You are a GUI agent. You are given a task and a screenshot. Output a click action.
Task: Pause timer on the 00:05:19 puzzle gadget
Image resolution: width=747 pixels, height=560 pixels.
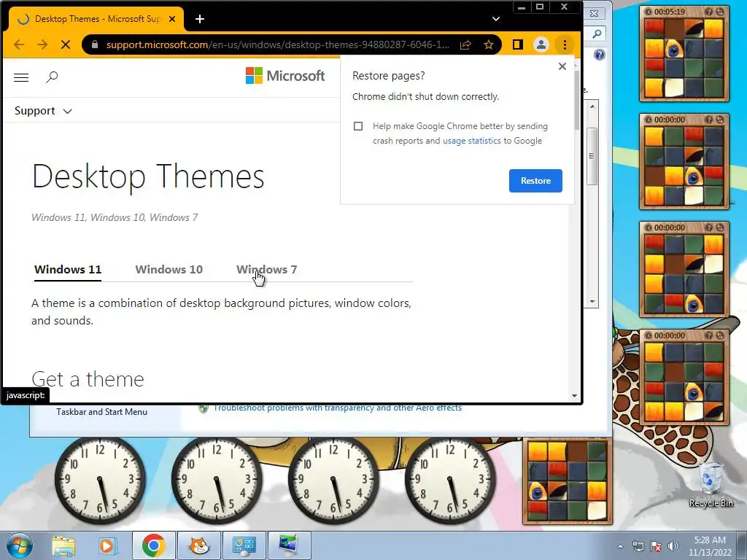click(648, 12)
